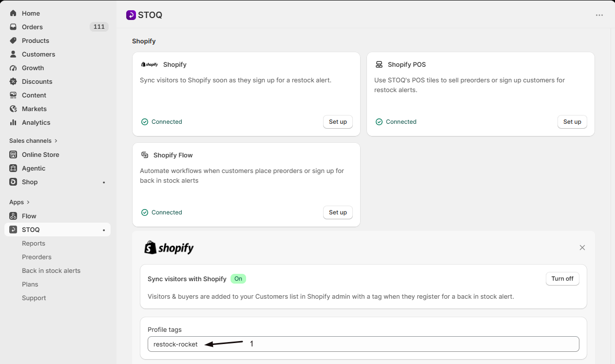Click Set up on the Shopify POS card

point(572,122)
